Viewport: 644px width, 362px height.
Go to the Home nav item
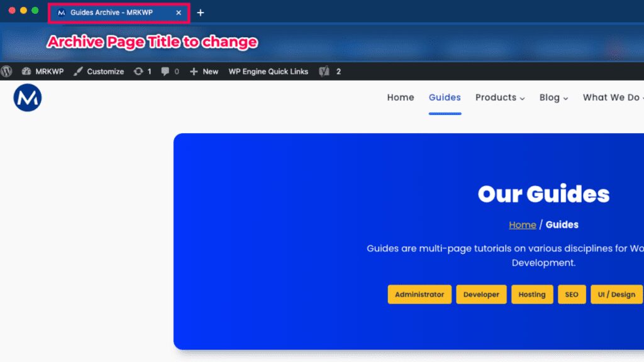tap(401, 97)
